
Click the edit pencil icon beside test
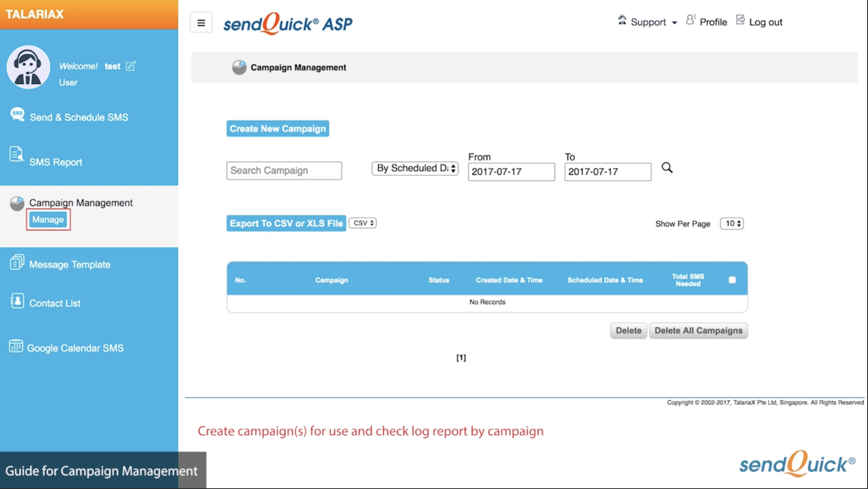[x=131, y=66]
